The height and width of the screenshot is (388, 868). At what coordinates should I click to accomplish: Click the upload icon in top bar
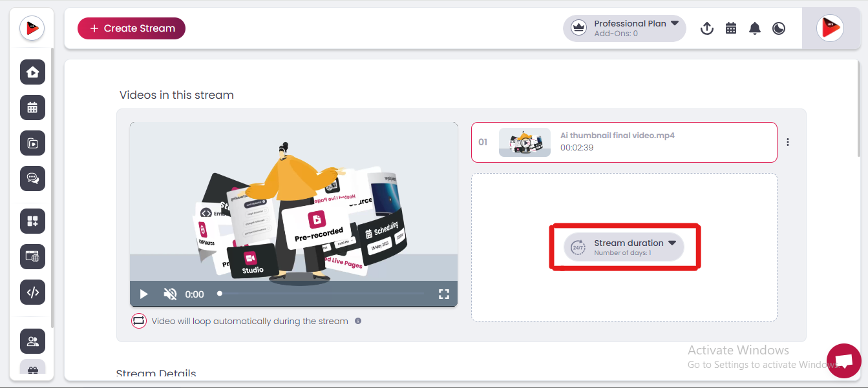(707, 28)
